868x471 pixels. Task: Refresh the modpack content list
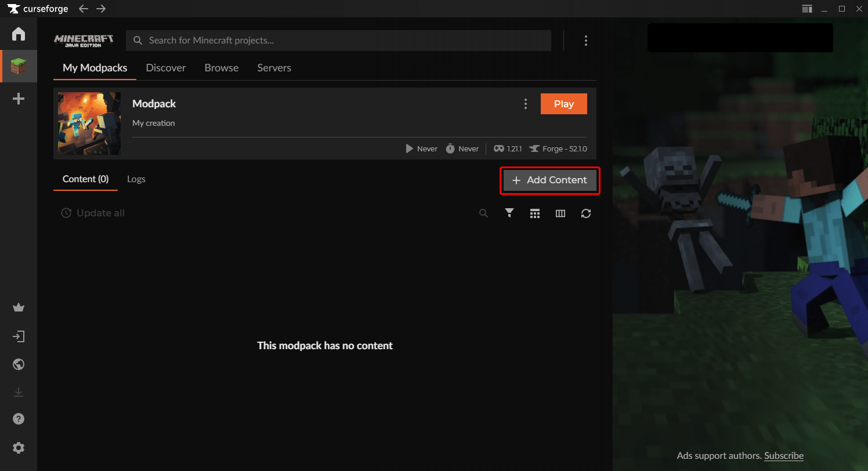click(x=586, y=213)
